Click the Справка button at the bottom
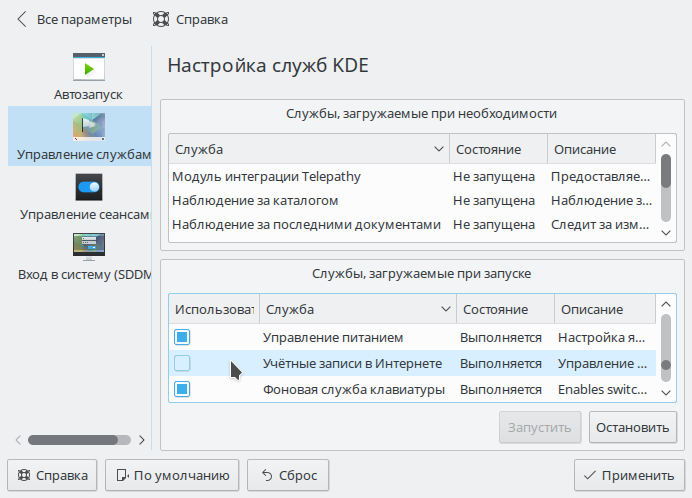The height and width of the screenshot is (498, 692). tap(52, 475)
